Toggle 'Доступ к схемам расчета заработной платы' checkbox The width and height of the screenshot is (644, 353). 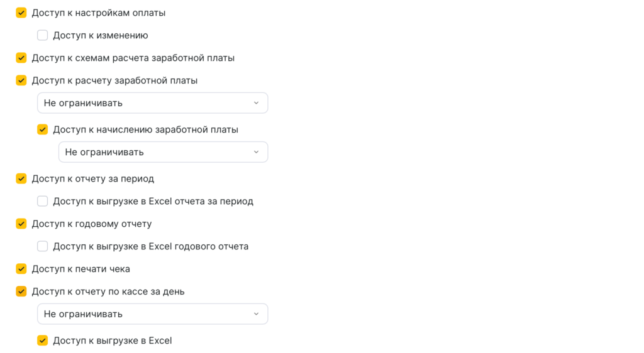coord(21,58)
